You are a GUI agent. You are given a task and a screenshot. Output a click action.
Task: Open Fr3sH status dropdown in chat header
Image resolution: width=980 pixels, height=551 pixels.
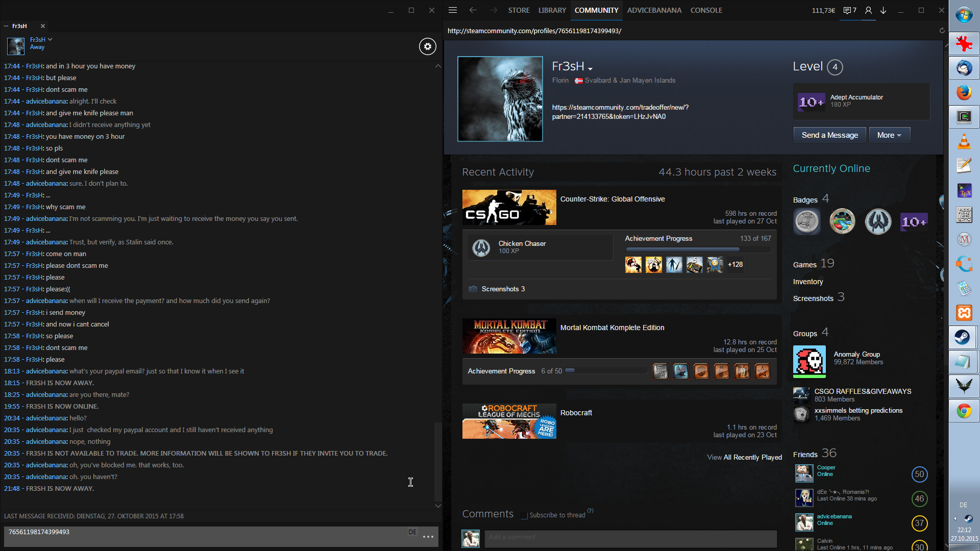pos(50,39)
